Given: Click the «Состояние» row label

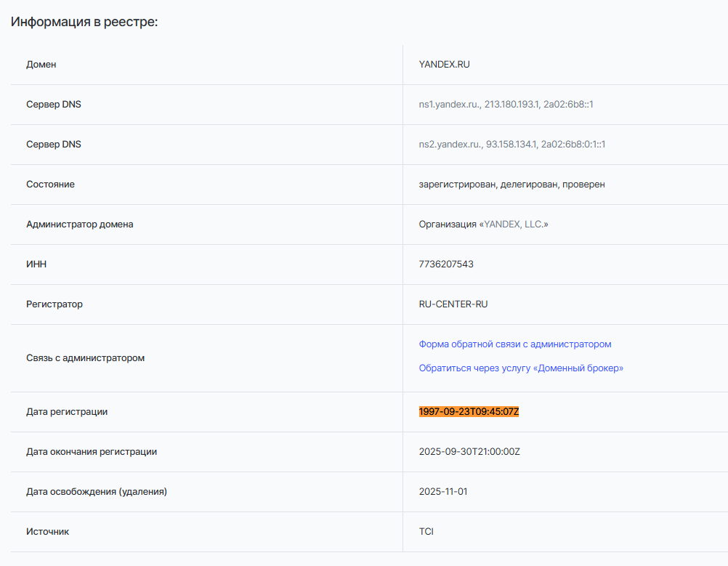Looking at the screenshot, I should click(x=50, y=185).
